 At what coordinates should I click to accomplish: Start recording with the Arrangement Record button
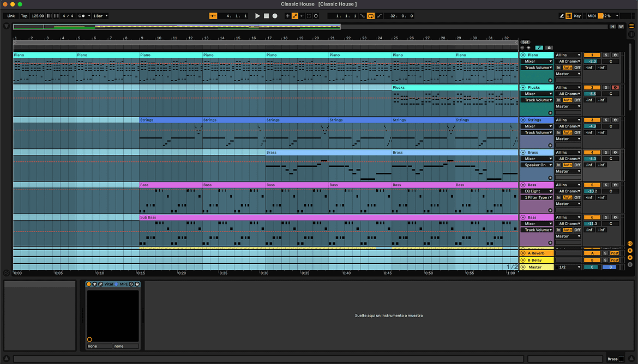(274, 16)
